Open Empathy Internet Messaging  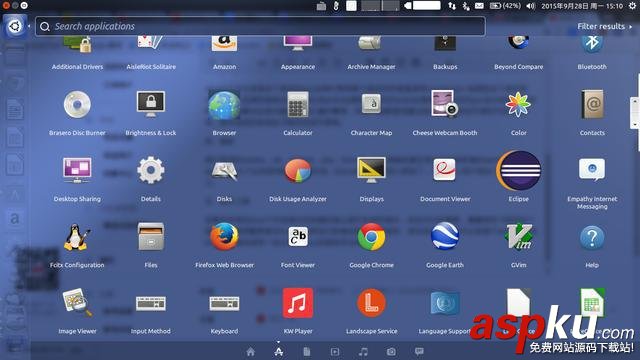click(592, 170)
